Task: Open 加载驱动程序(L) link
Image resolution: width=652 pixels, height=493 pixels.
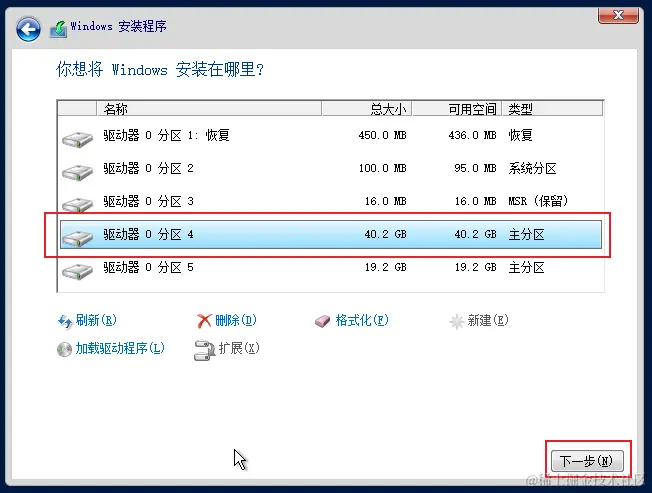Action: (120, 348)
